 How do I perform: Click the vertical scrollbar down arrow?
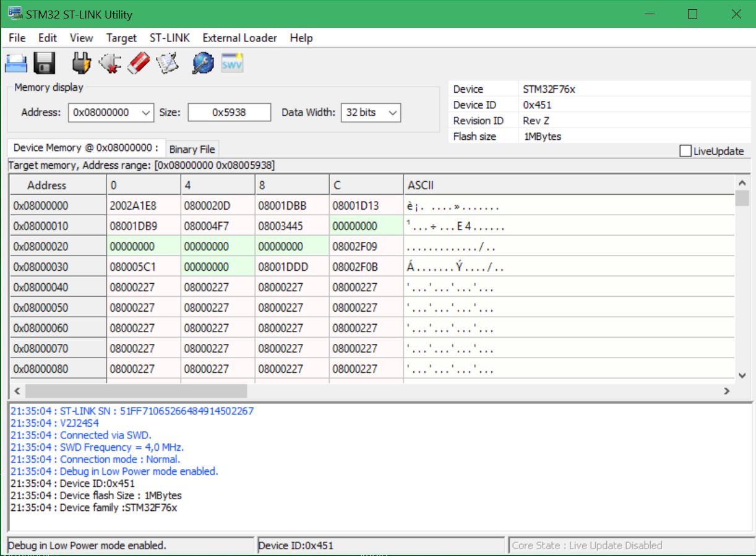point(742,375)
